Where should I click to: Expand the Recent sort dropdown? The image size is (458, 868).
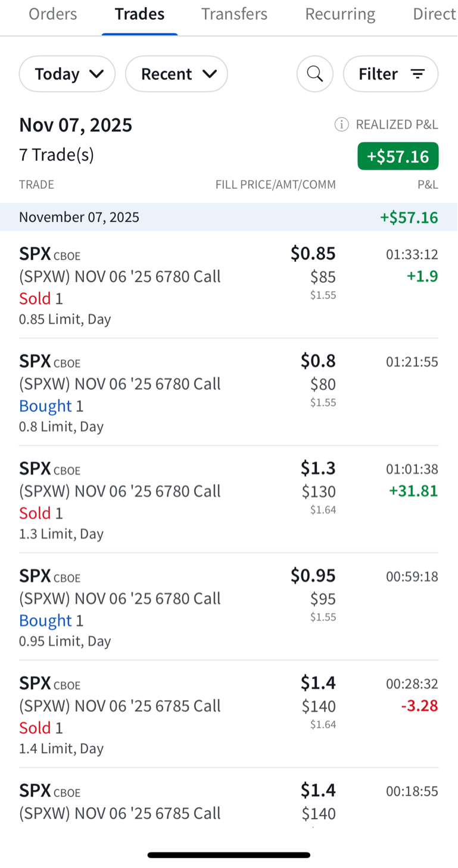tap(176, 74)
